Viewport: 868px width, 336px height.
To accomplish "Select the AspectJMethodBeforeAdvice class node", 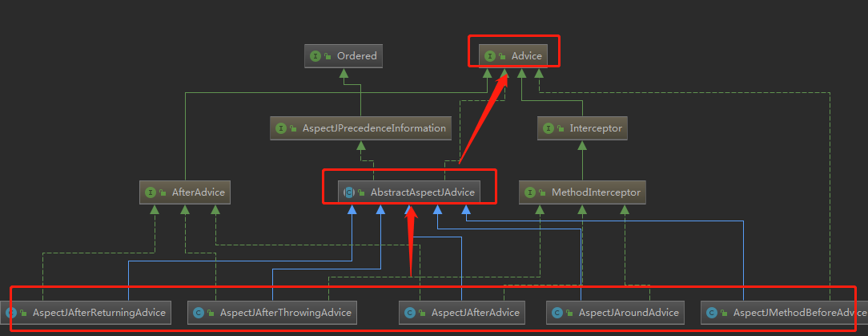I will 785,313.
